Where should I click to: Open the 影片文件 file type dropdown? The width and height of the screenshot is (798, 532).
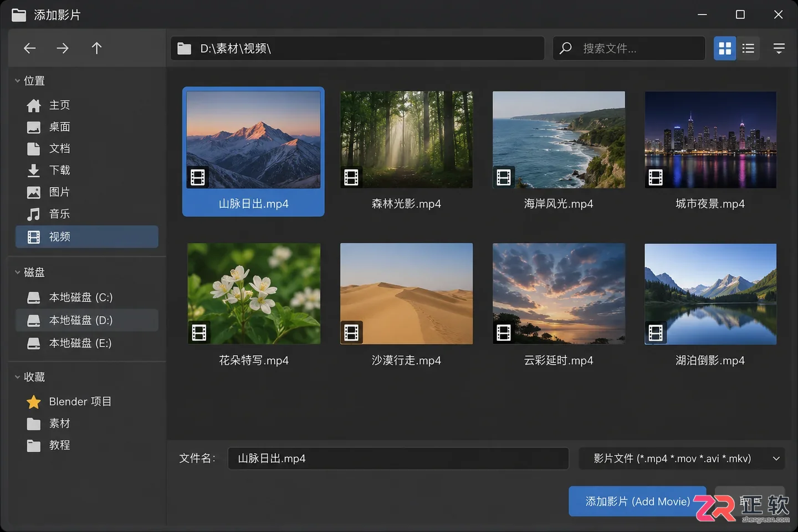[x=682, y=458]
